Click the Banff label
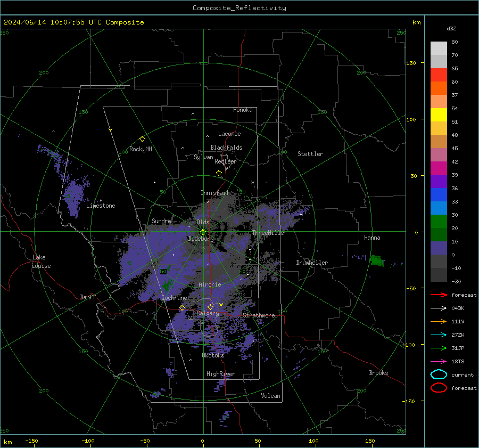The height and width of the screenshot is (448, 479). click(88, 297)
